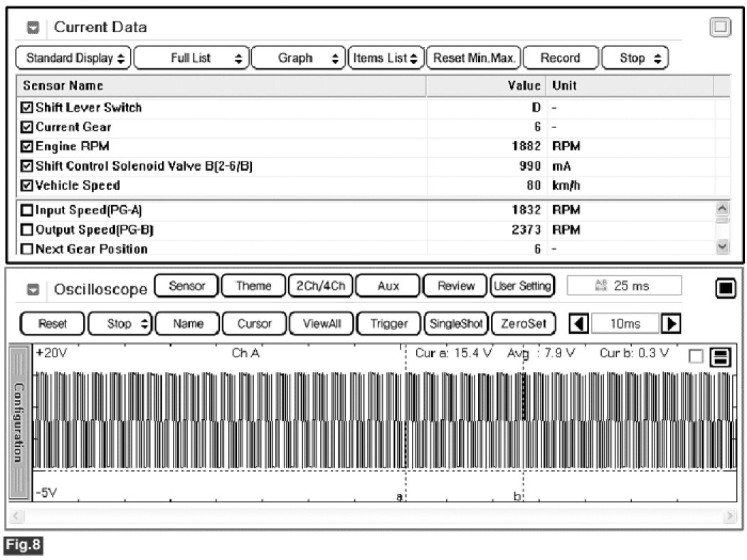Open the vertical Configuration side tab
This screenshot has width=747, height=560.
click(20, 423)
